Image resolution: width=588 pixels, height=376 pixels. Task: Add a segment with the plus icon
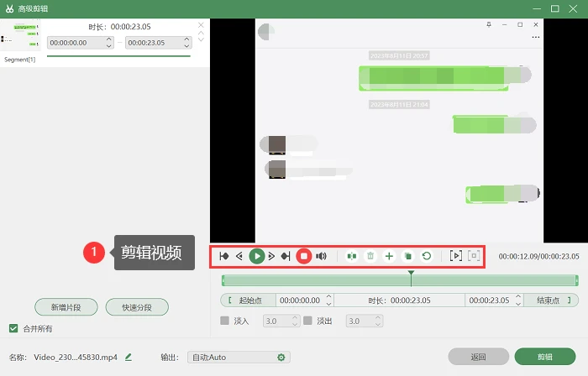(x=389, y=256)
